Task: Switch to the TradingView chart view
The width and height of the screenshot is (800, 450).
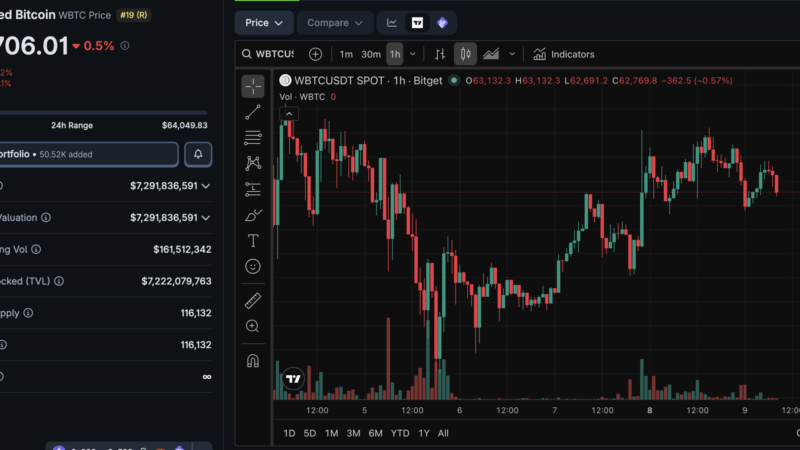Action: click(417, 23)
